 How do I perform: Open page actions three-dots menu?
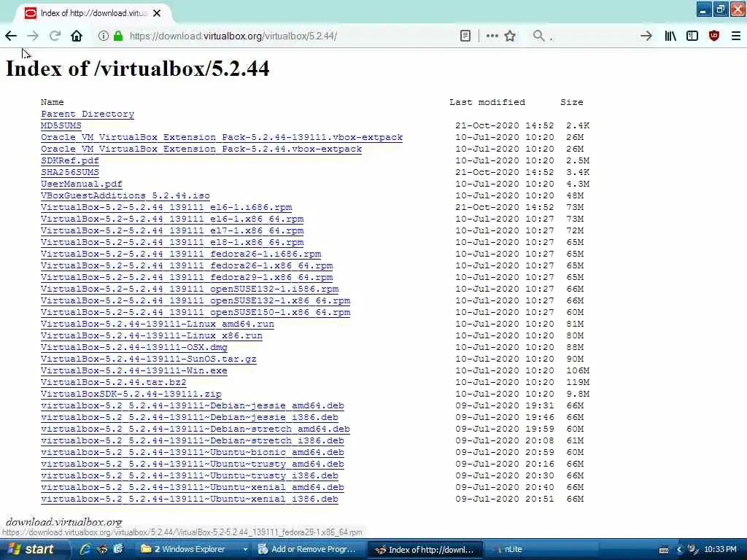492,36
